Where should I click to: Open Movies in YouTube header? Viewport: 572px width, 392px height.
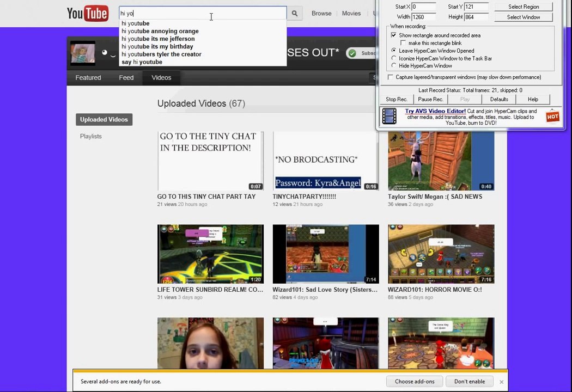(x=351, y=13)
